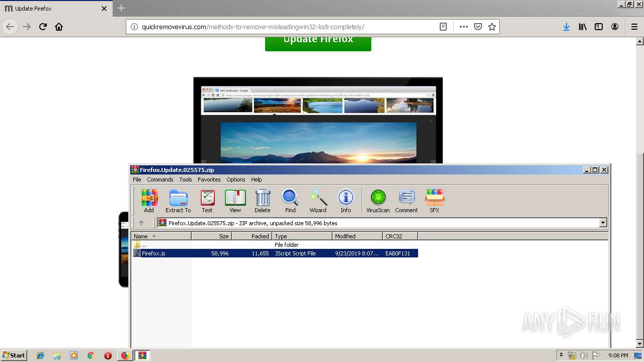Click the WinRAR taskbar button
Image resolution: width=644 pixels, height=362 pixels.
142,355
